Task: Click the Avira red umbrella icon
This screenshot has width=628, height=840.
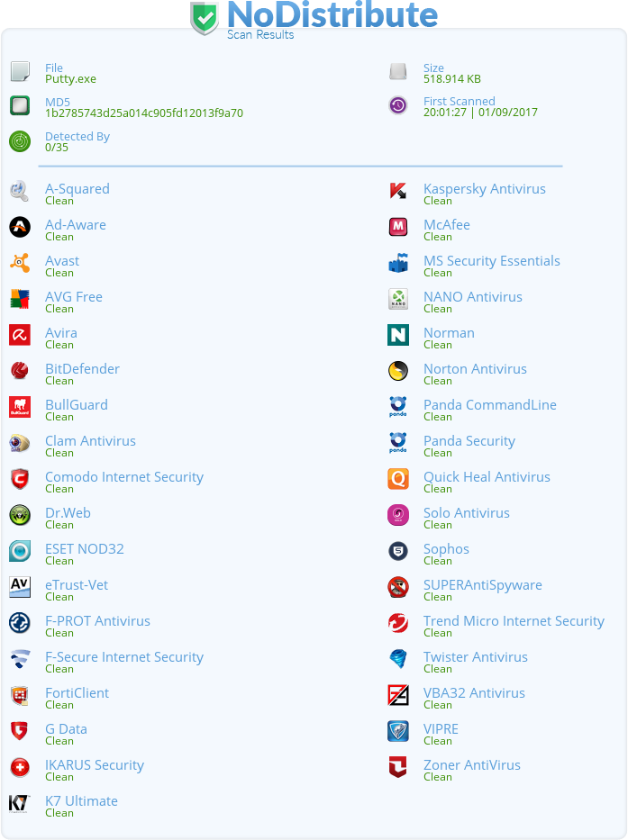Action: point(20,335)
